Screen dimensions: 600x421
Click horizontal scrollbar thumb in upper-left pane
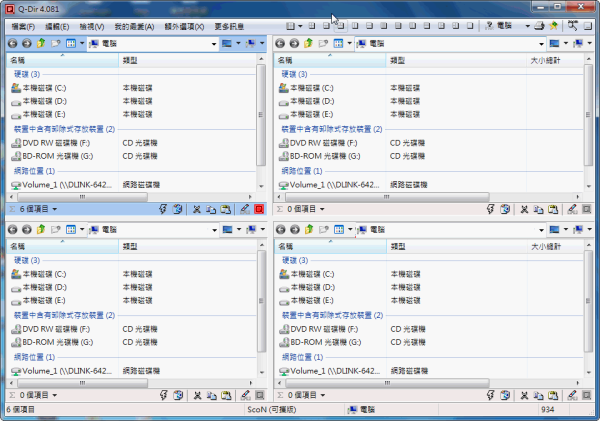click(82, 197)
